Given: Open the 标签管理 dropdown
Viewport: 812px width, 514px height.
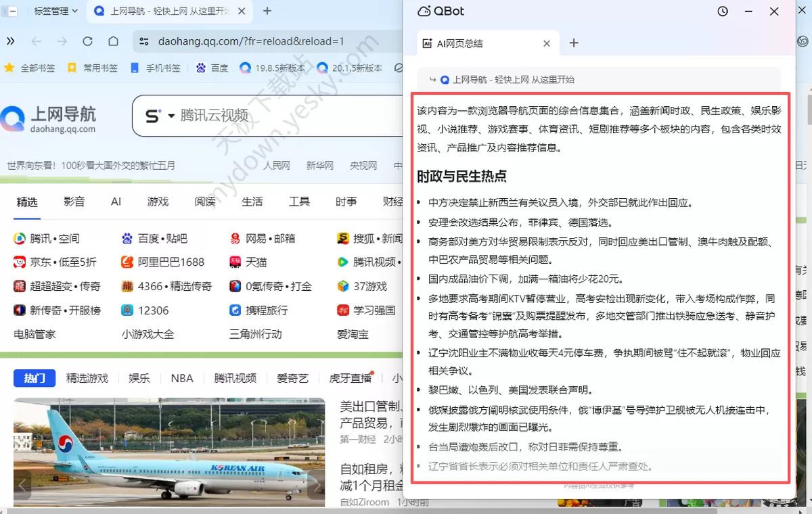Looking at the screenshot, I should coord(55,11).
